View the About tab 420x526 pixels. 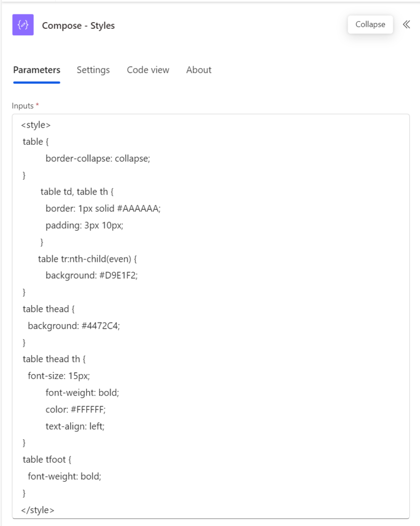coord(199,70)
